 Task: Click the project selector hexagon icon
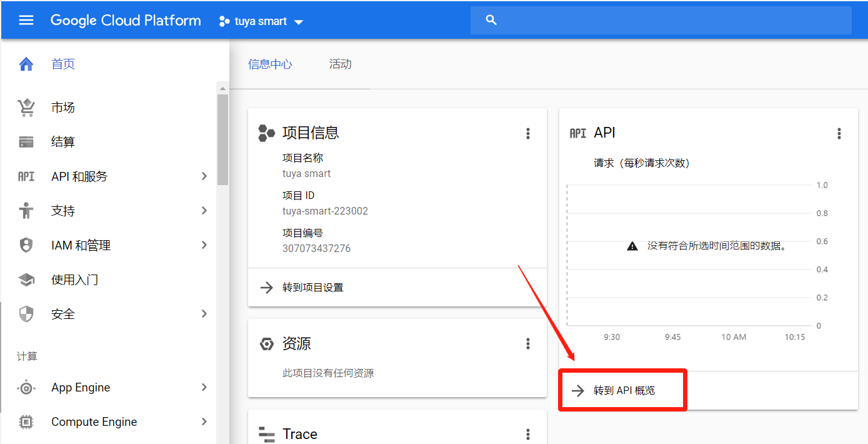point(224,21)
